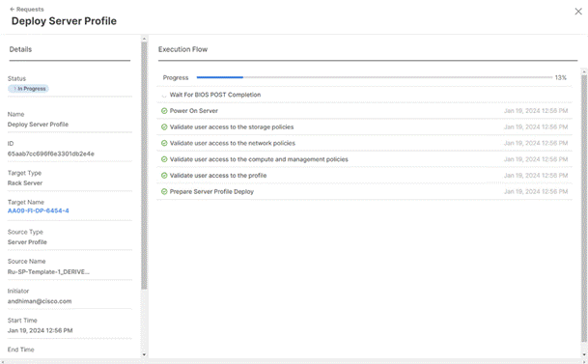Click Prepare Server Profile Deploy timestamp

[x=536, y=191]
